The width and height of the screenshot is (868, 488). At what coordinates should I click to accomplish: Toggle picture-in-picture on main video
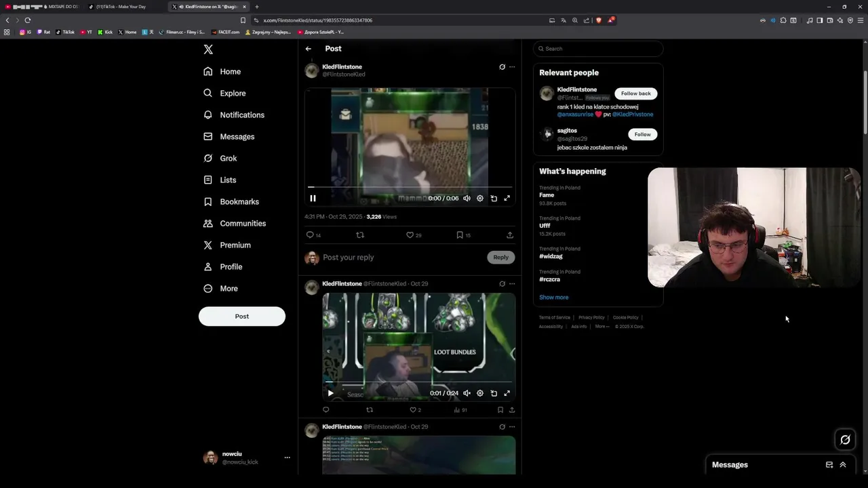click(494, 198)
